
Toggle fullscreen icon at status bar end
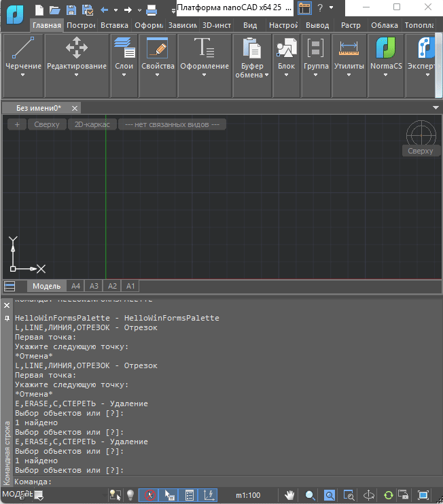tap(423, 495)
